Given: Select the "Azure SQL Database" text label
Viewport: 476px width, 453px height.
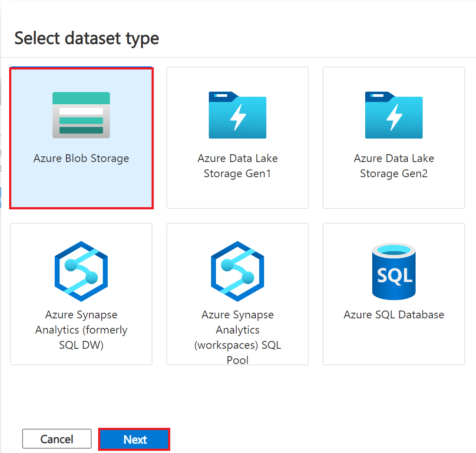Looking at the screenshot, I should (394, 315).
